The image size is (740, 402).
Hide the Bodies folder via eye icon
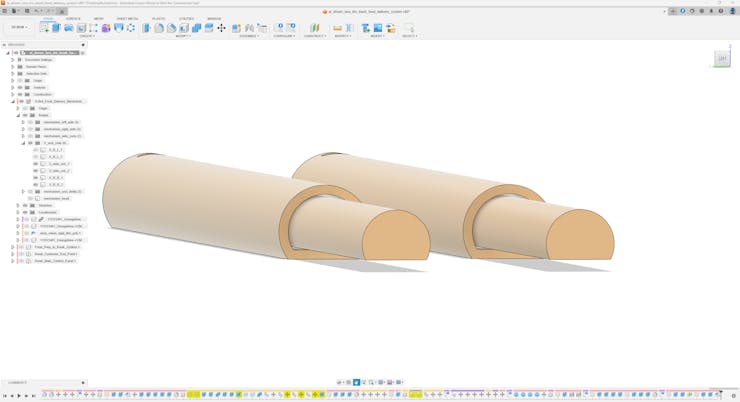pos(25,115)
